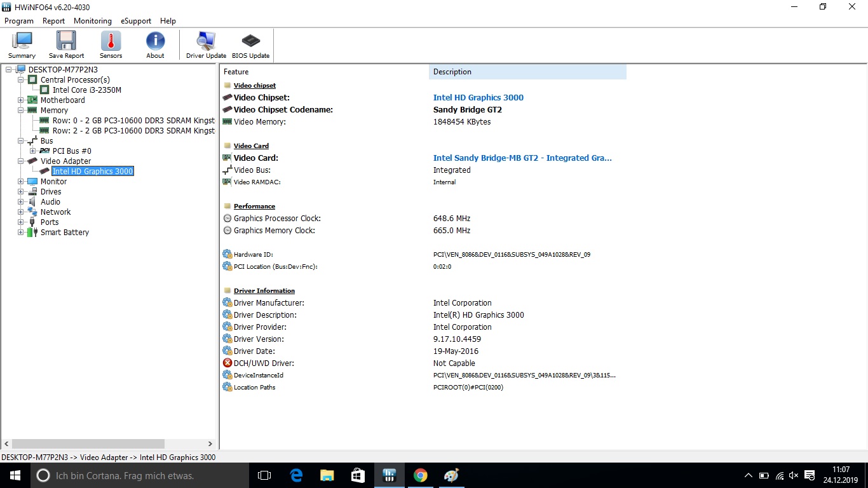Click the Video Memory row icon
This screenshot has height=488, width=868.
[227, 122]
